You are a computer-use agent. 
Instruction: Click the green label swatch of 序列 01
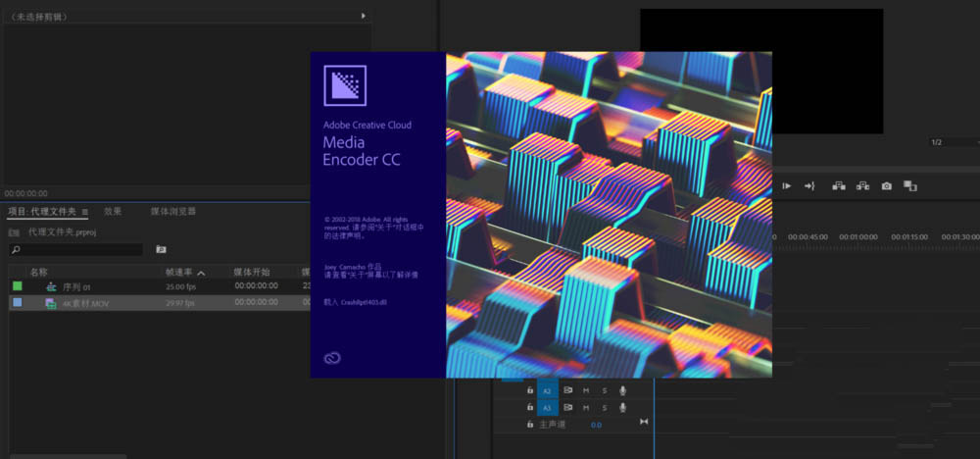pyautogui.click(x=17, y=286)
